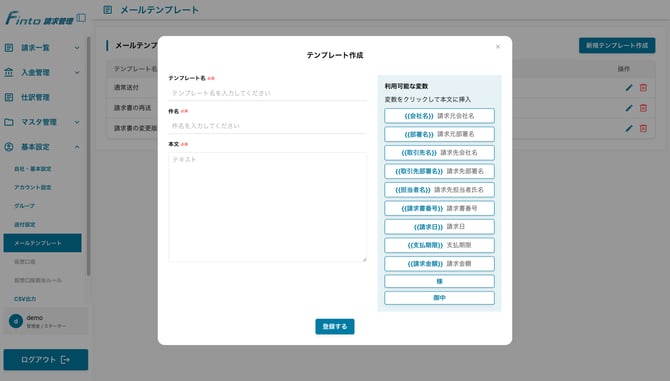Click the logout arrow icon

point(65,360)
